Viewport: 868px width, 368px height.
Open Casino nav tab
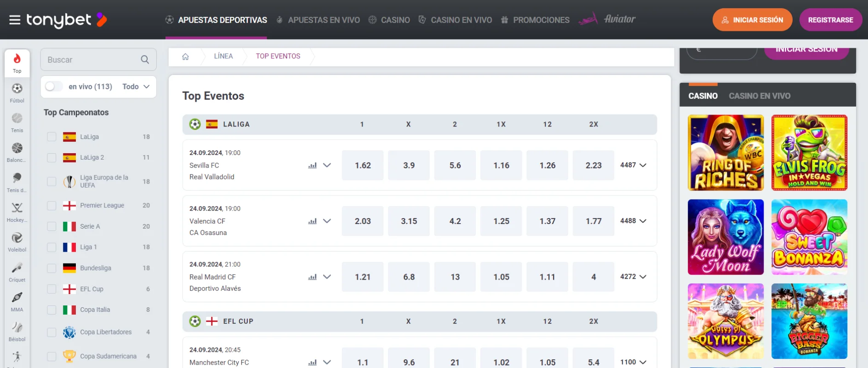[389, 20]
